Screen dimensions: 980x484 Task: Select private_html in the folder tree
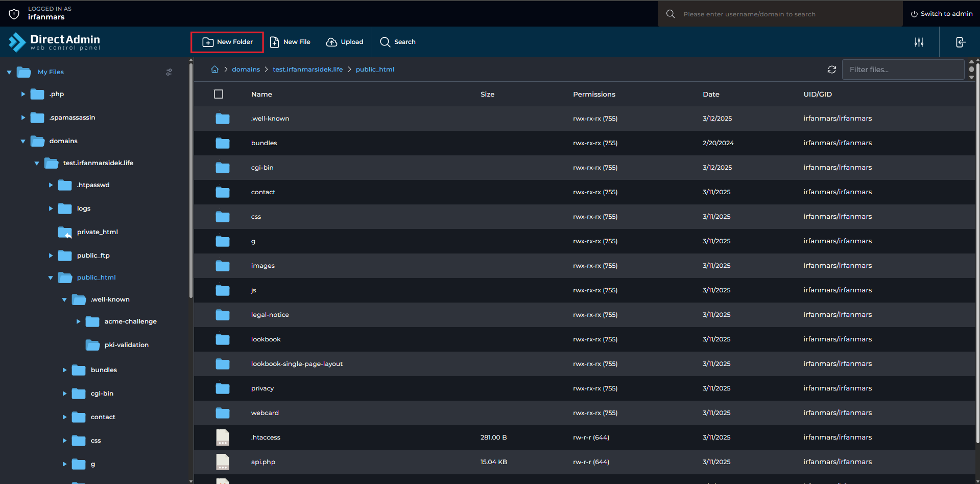coord(97,232)
